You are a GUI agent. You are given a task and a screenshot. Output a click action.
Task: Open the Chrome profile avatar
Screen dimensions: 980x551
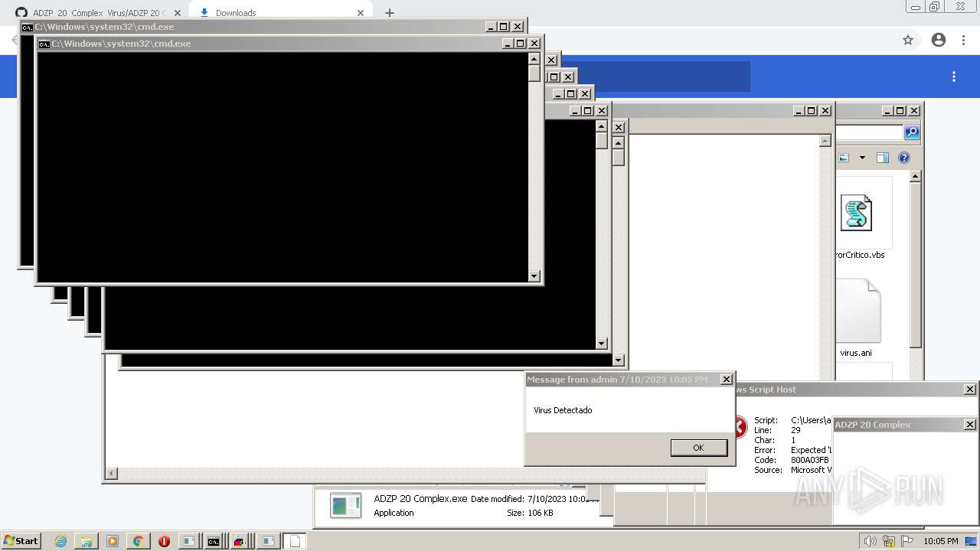(939, 40)
